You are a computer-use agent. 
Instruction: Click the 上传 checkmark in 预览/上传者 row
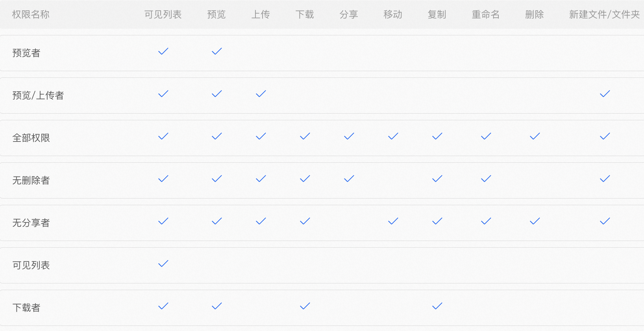(261, 94)
